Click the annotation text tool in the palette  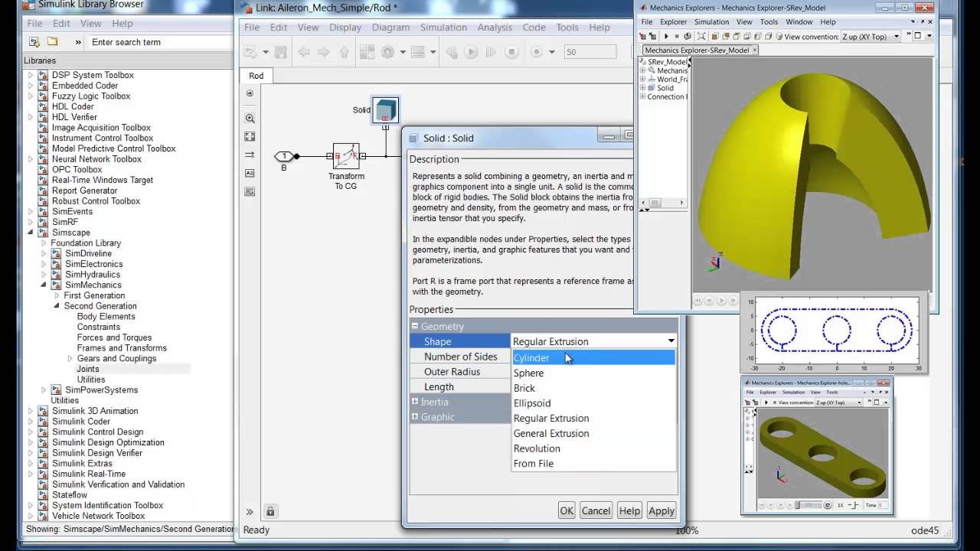[250, 173]
